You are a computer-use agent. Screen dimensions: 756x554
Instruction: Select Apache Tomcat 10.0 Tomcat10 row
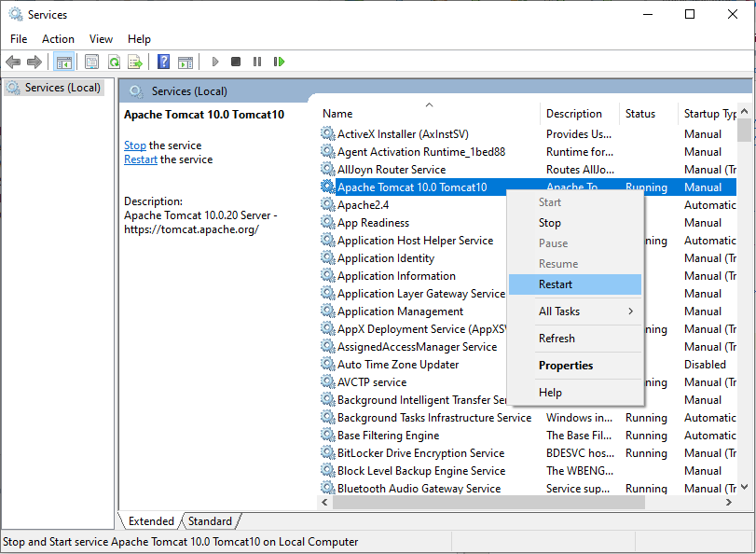coord(528,187)
